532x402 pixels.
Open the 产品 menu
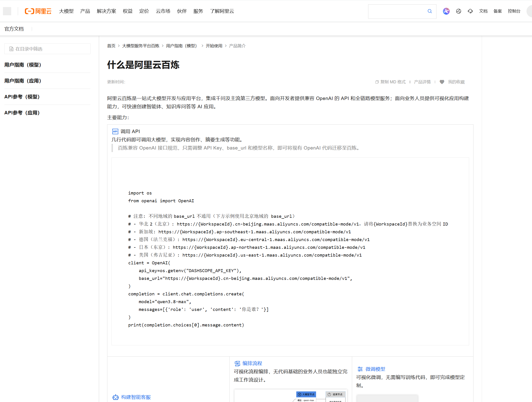click(85, 11)
